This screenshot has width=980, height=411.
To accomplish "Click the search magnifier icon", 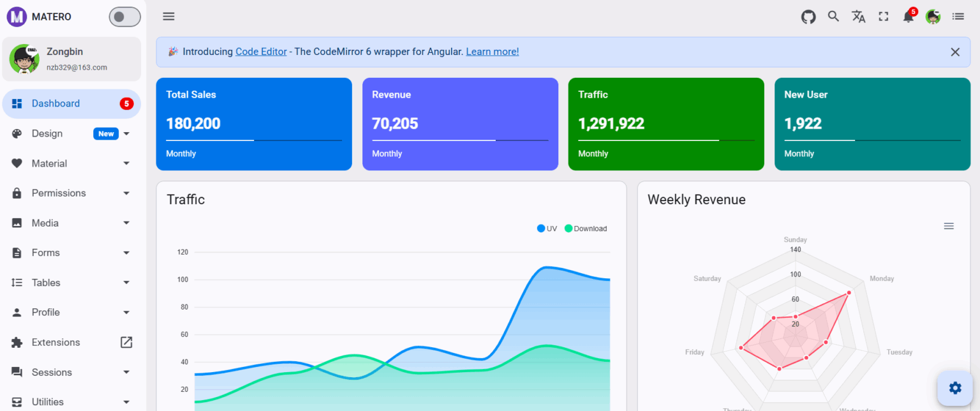I will [x=833, y=17].
